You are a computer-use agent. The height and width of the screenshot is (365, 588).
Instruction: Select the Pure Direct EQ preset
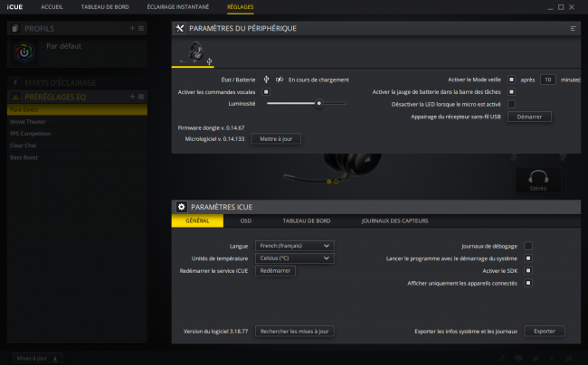(77, 109)
